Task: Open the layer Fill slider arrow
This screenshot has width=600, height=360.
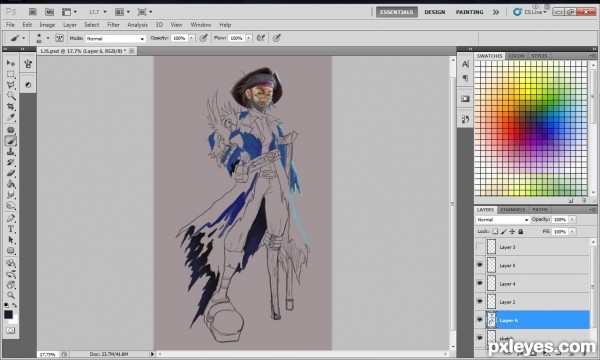Action: (572, 231)
